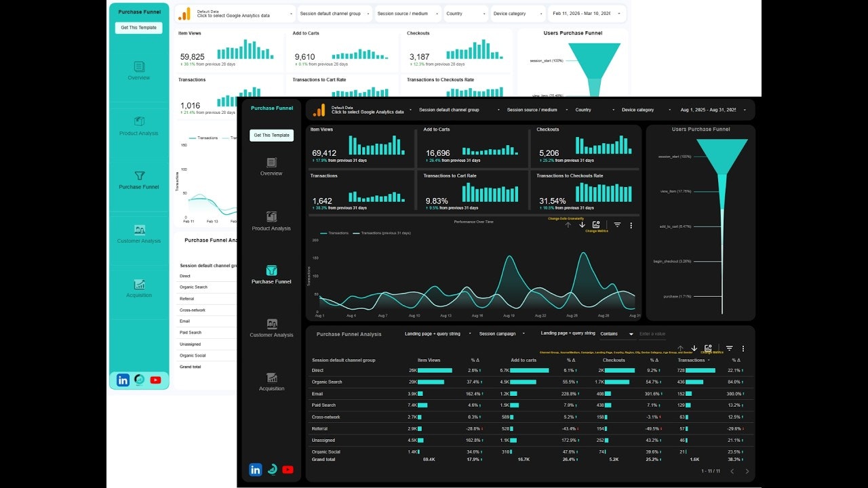
Task: Expand Country filter in light dashboard
Action: click(466, 14)
